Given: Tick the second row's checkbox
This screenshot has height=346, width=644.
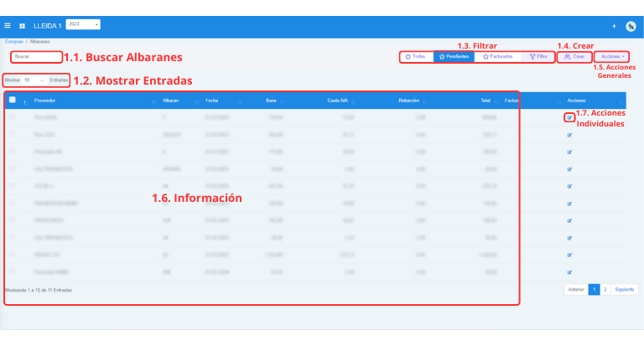Looking at the screenshot, I should pyautogui.click(x=13, y=134).
